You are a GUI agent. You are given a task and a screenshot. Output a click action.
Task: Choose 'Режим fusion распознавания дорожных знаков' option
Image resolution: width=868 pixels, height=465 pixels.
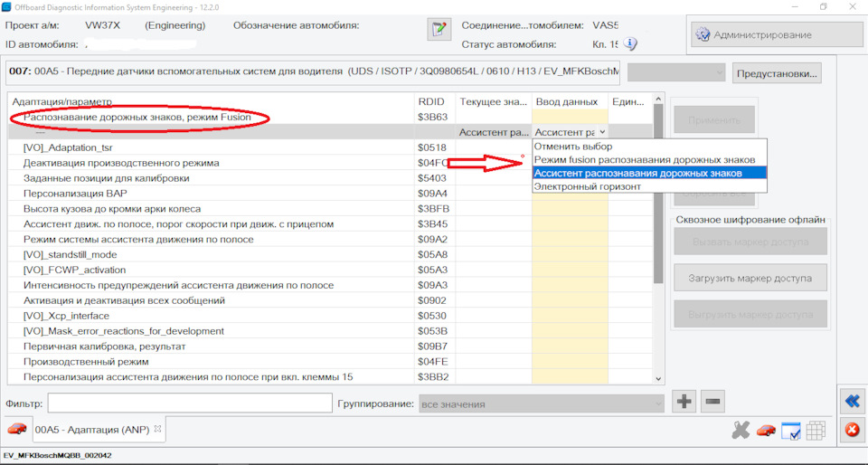(x=649, y=160)
